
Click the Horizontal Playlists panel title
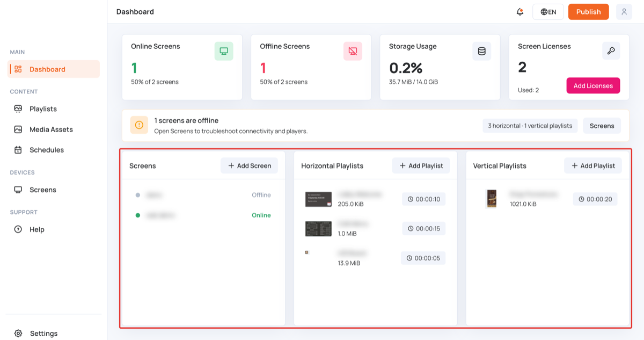(x=332, y=166)
